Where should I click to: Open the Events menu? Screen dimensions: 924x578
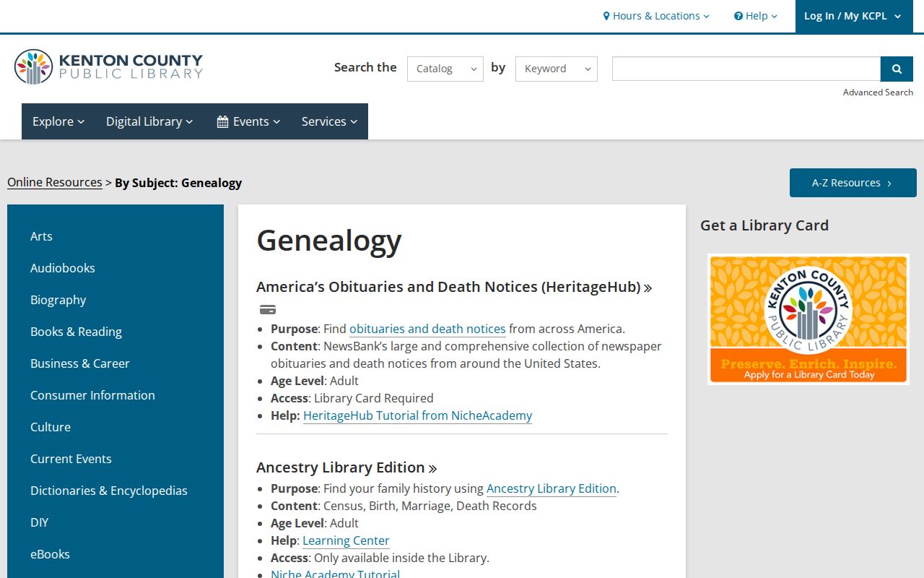[x=248, y=121]
